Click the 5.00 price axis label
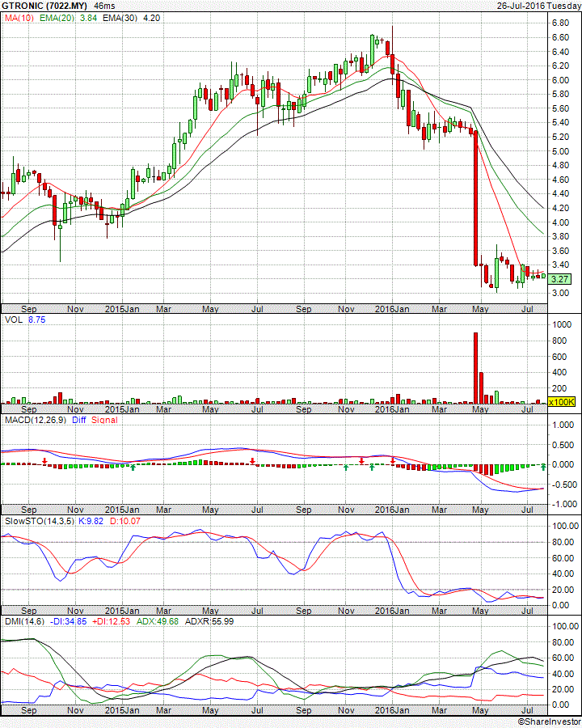The image size is (582, 728). (x=560, y=151)
